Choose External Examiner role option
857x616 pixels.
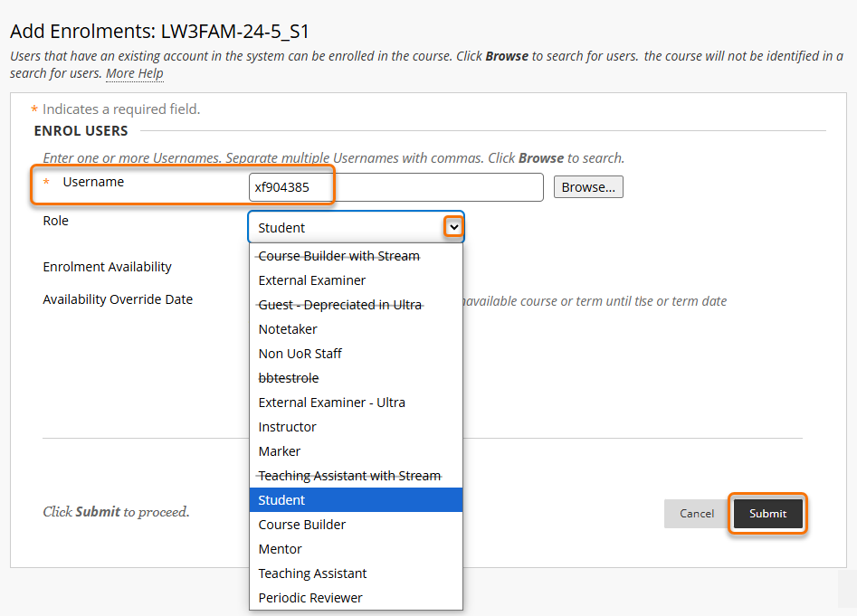click(312, 280)
